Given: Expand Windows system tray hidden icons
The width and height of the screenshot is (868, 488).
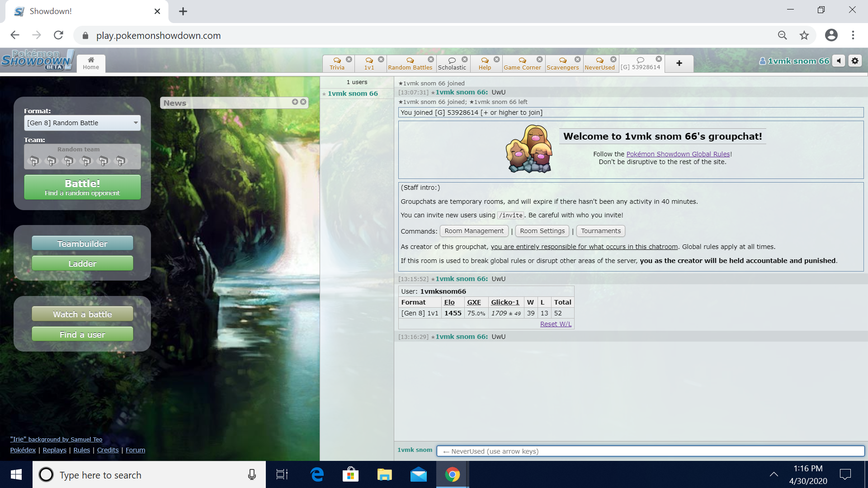Looking at the screenshot, I should click(x=774, y=474).
